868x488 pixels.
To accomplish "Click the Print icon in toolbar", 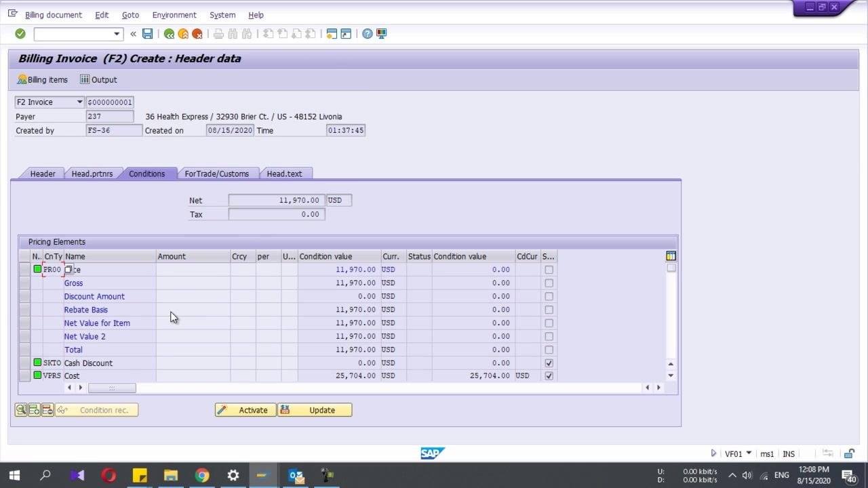I will click(218, 34).
